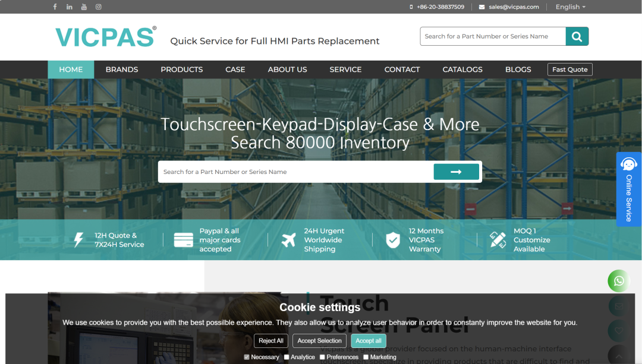
Task: Click the shield warranty icon
Action: point(393,240)
